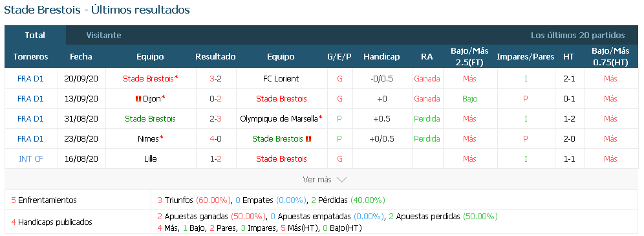
Task: Open the 1-2 result against Lille
Action: 215,159
